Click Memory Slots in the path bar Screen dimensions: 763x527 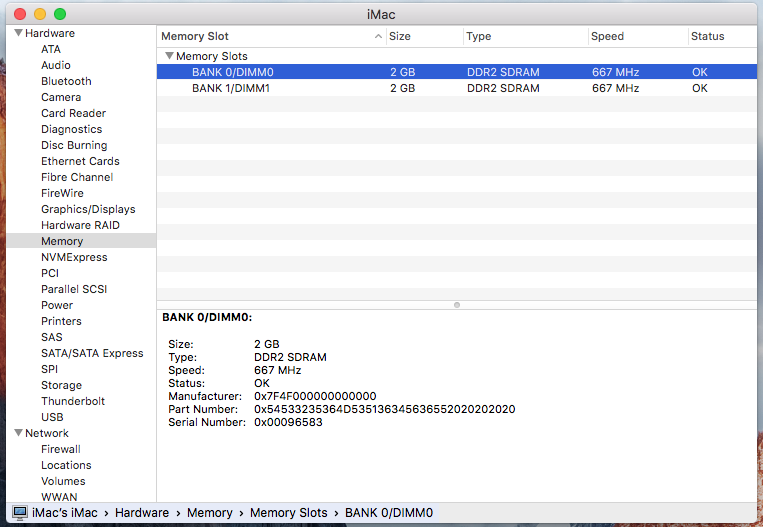(x=289, y=512)
